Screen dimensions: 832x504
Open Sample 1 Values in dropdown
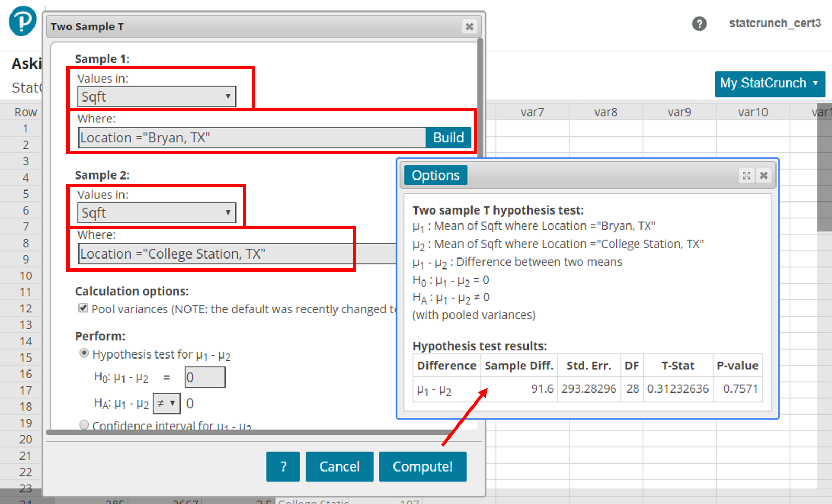point(157,96)
